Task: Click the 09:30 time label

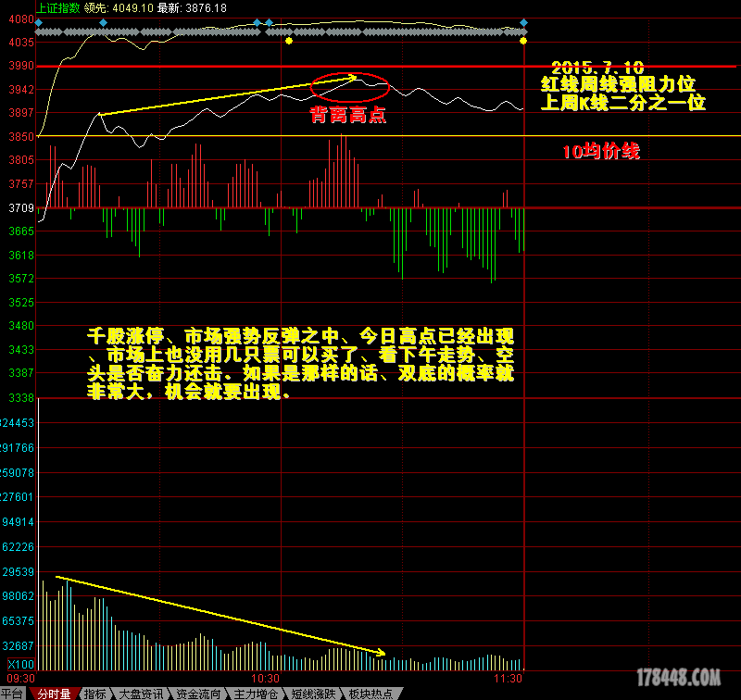Action: click(20, 679)
